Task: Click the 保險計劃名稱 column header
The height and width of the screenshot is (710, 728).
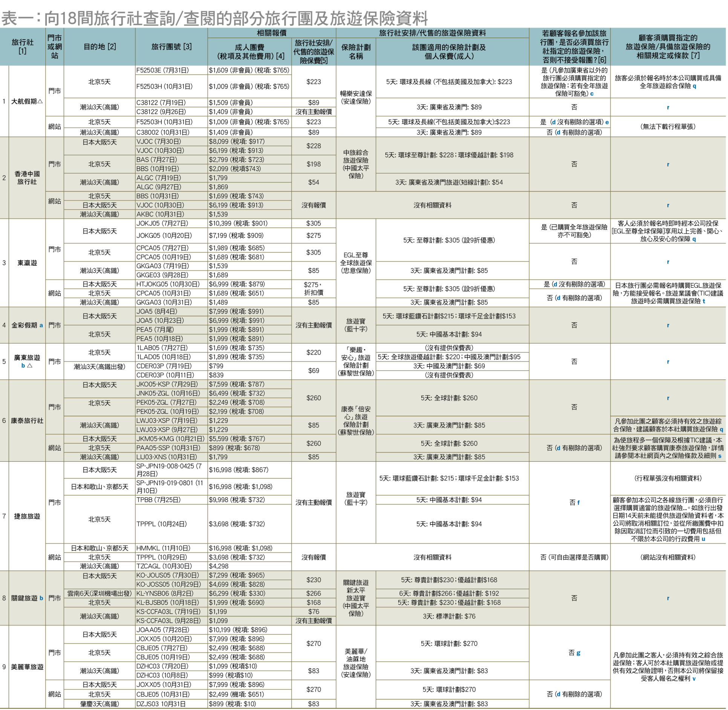Action: point(356,52)
